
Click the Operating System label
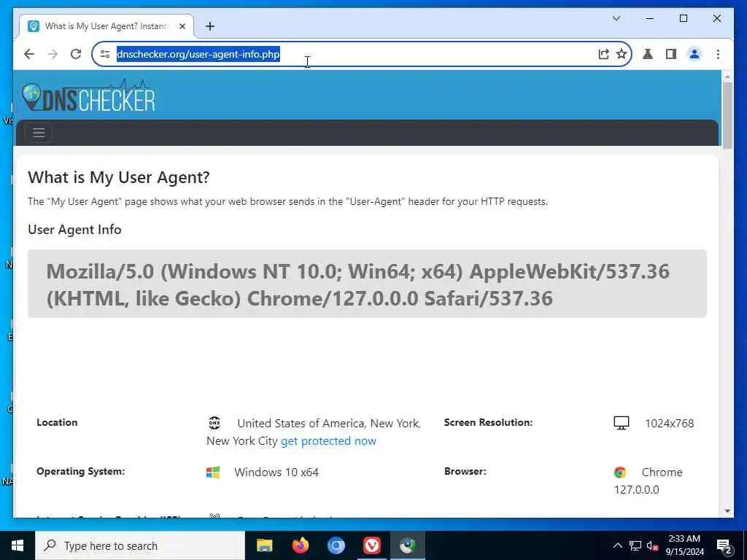[x=80, y=472]
